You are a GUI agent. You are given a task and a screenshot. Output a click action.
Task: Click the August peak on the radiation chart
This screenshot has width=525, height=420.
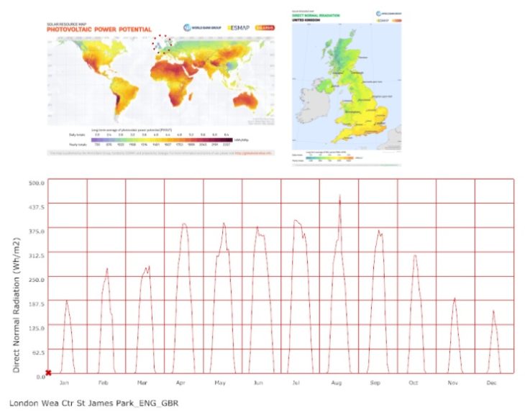(339, 196)
